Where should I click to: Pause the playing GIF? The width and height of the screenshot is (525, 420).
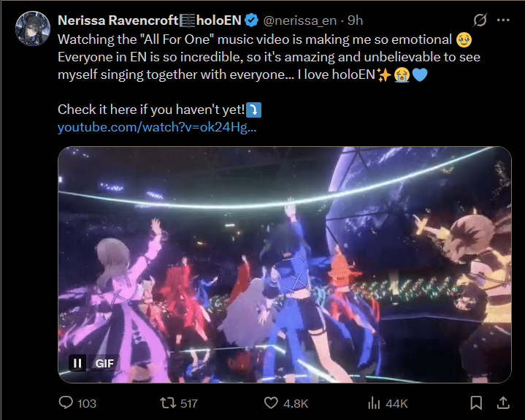tap(77, 362)
